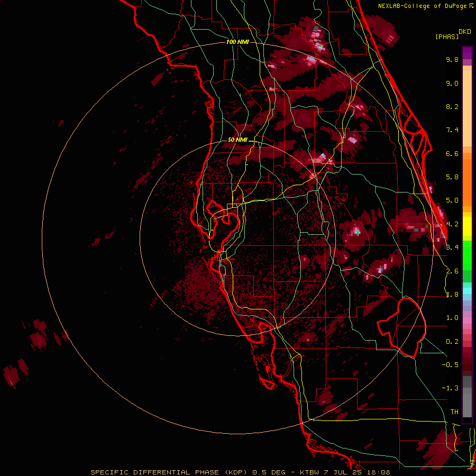
Task: Click the 50 NMI range ring label
Action: (x=237, y=140)
